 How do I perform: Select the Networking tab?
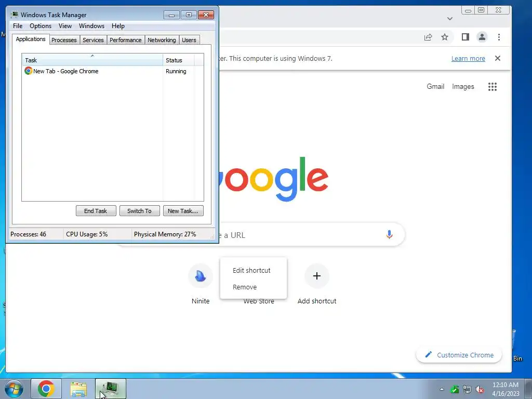point(162,40)
